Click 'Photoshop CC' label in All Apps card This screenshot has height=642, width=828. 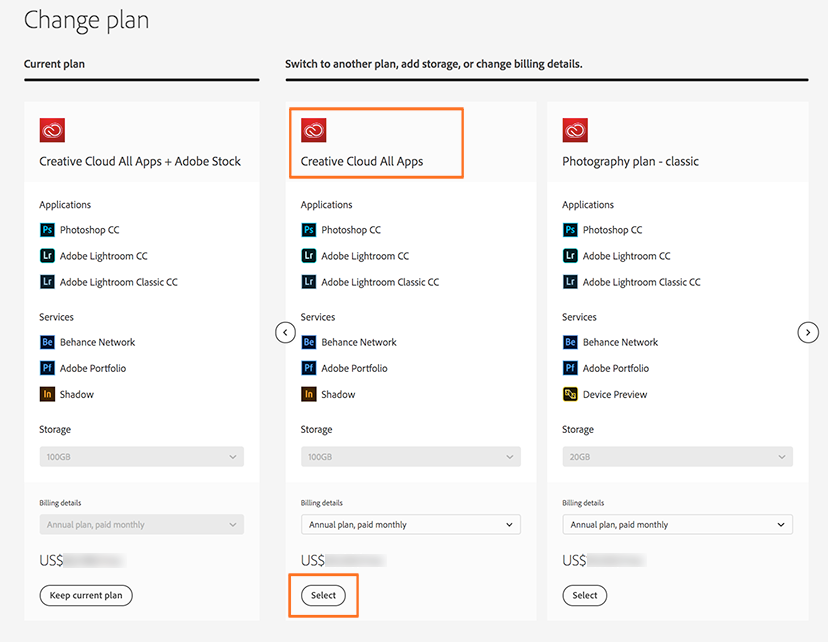click(351, 230)
